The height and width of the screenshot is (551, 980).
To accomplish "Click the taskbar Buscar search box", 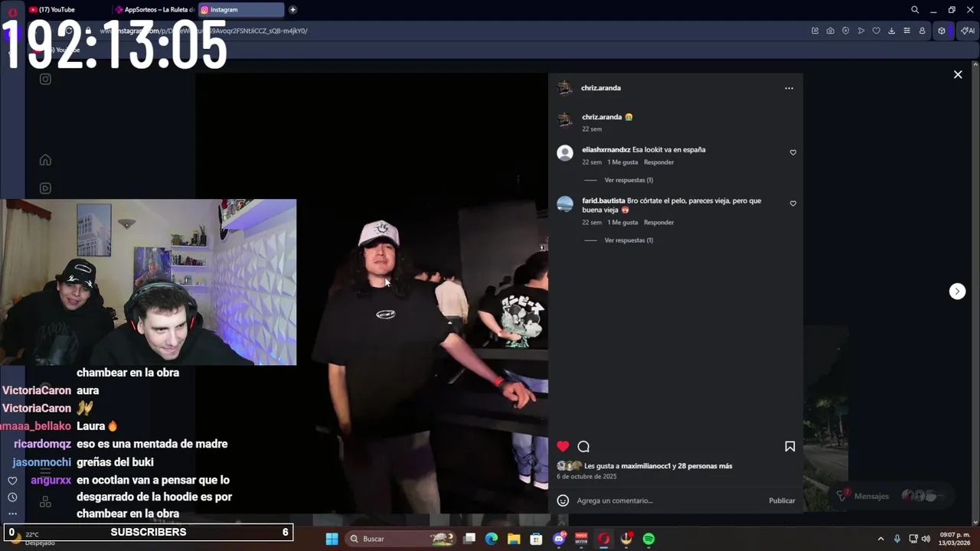I will [400, 539].
